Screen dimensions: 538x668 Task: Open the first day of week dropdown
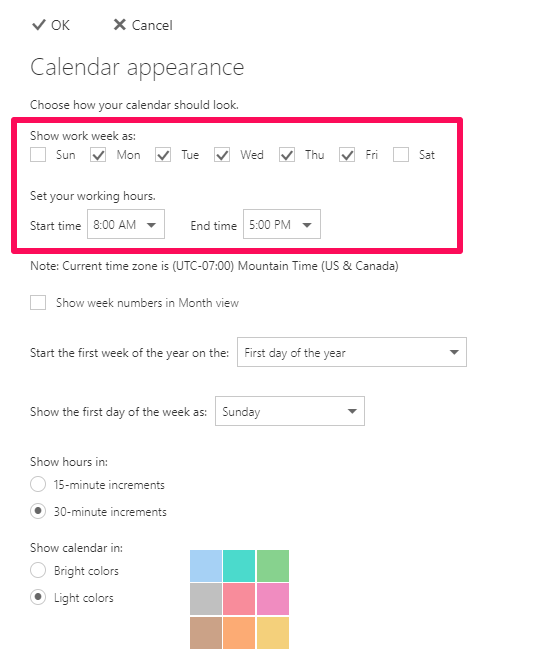tap(290, 411)
